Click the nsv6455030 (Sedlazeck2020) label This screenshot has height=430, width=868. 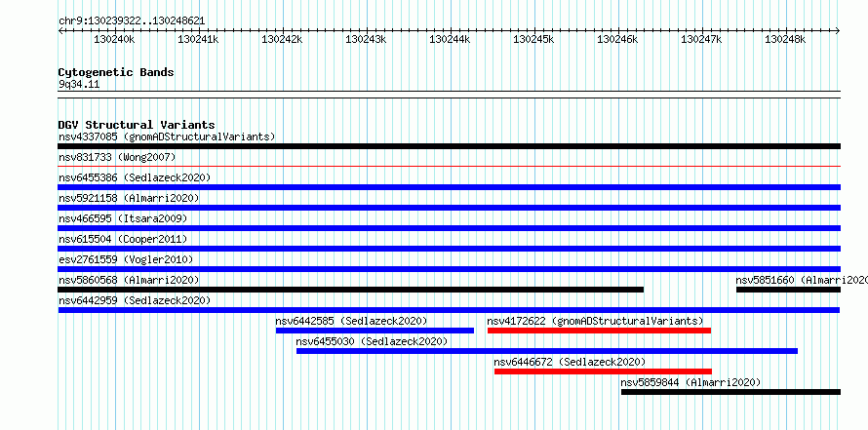tap(372, 341)
